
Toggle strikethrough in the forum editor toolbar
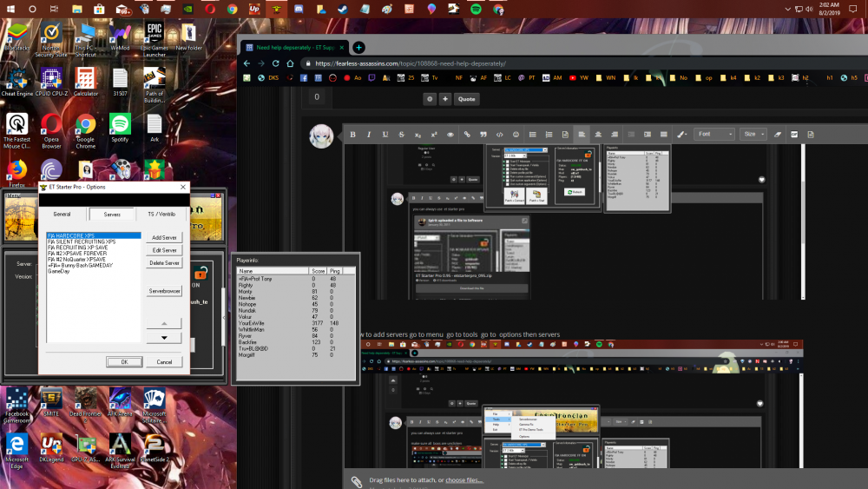coord(401,135)
